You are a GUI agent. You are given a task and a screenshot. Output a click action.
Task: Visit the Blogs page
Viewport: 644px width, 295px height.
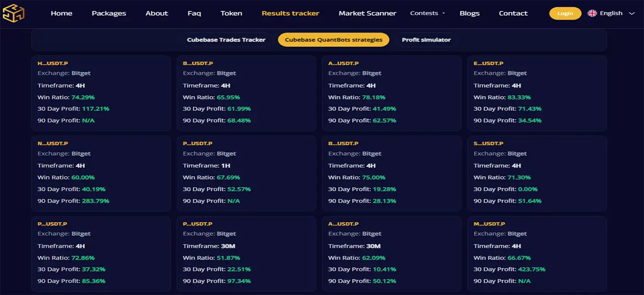[x=469, y=13]
